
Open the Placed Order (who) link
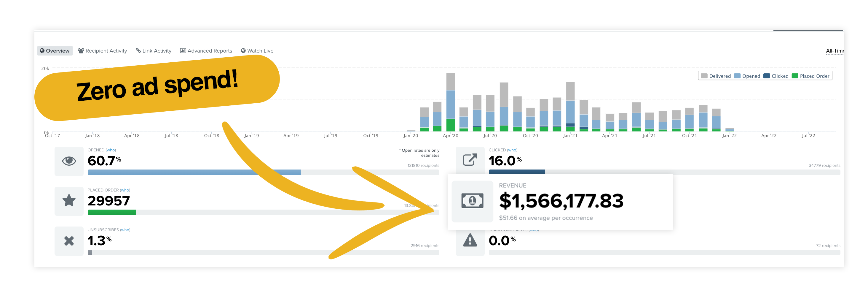click(125, 190)
